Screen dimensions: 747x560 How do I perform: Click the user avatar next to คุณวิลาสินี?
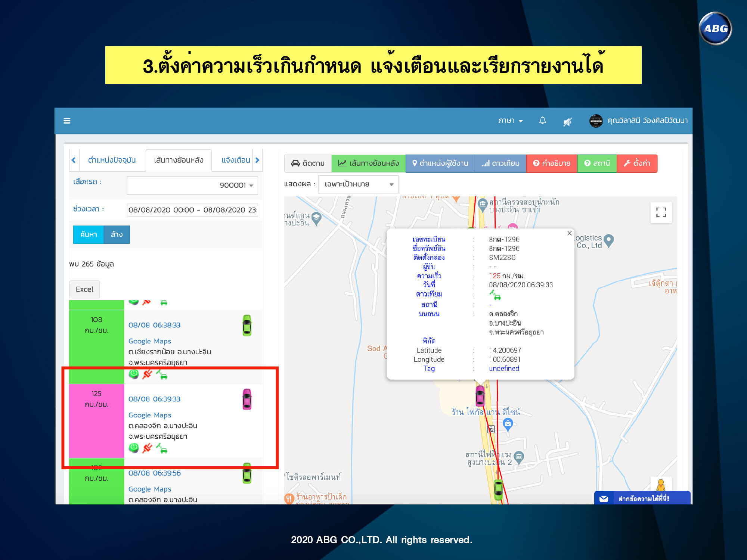point(596,121)
